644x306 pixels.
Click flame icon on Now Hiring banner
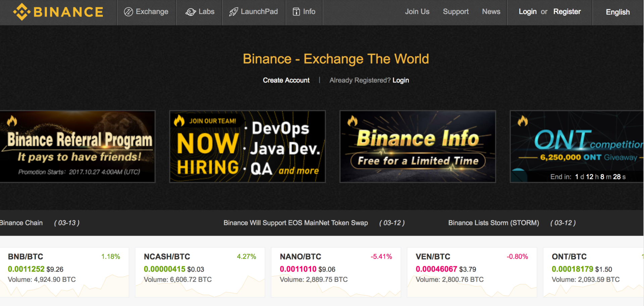tap(179, 121)
